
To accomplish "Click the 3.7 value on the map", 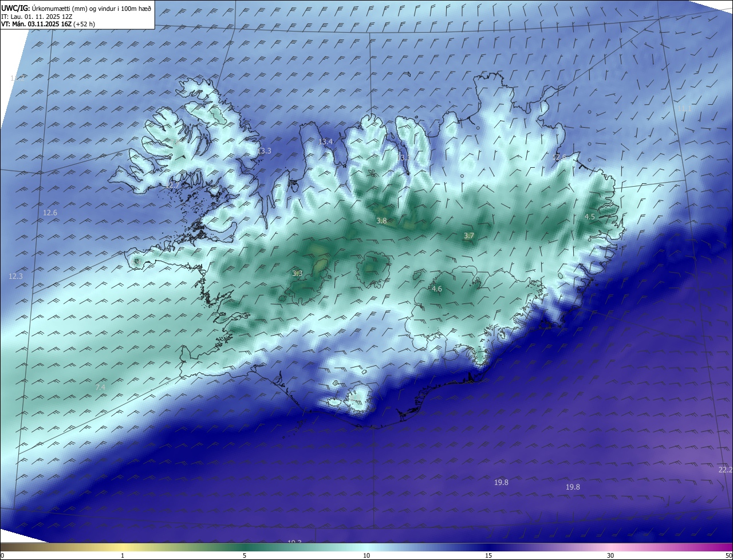I will (469, 236).
